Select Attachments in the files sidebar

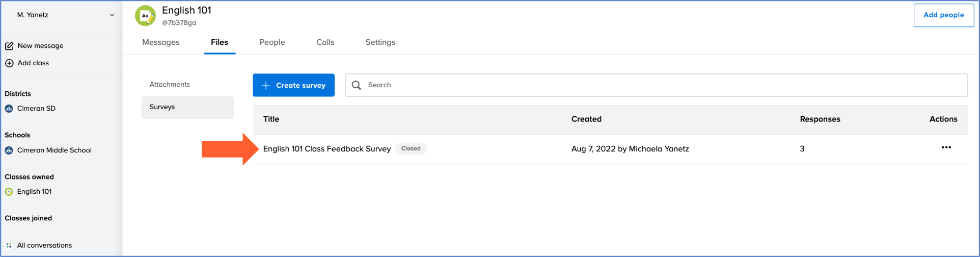[x=170, y=85]
